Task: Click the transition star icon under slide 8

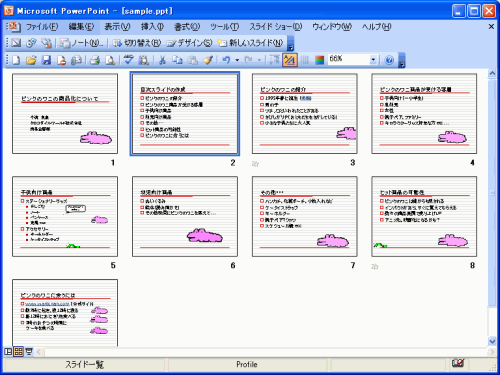Action: 375,266
